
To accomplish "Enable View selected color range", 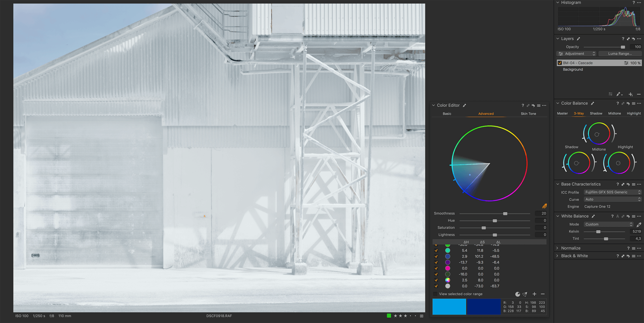I will (435, 294).
